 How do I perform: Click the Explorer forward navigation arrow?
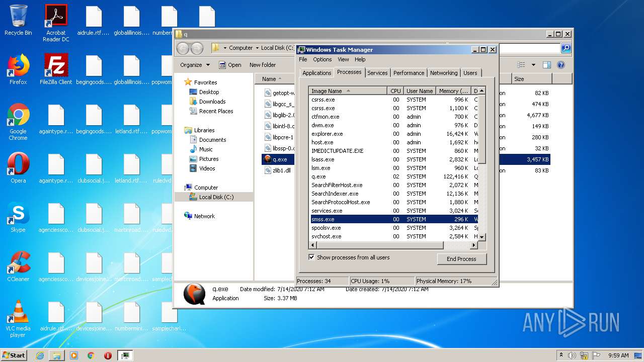pos(197,48)
